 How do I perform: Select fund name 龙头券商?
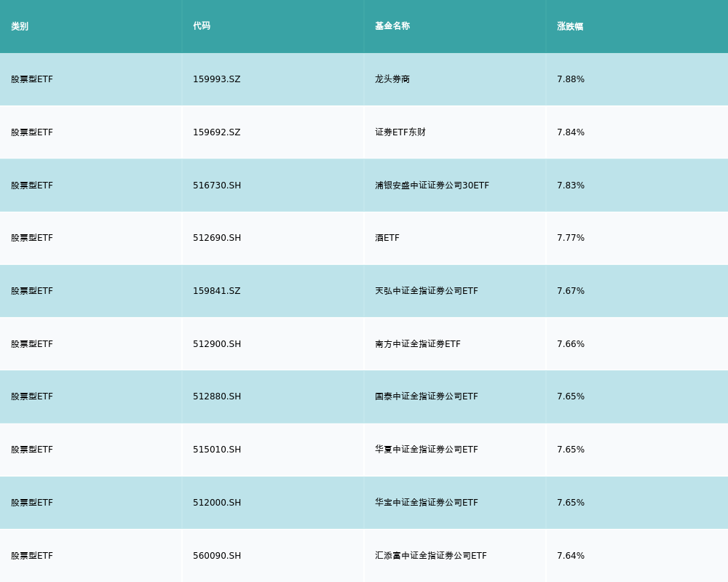click(392, 79)
